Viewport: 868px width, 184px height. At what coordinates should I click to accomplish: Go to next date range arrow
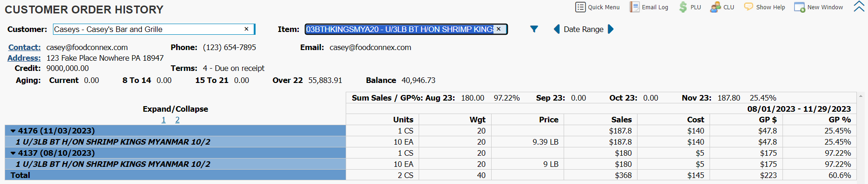click(611, 29)
